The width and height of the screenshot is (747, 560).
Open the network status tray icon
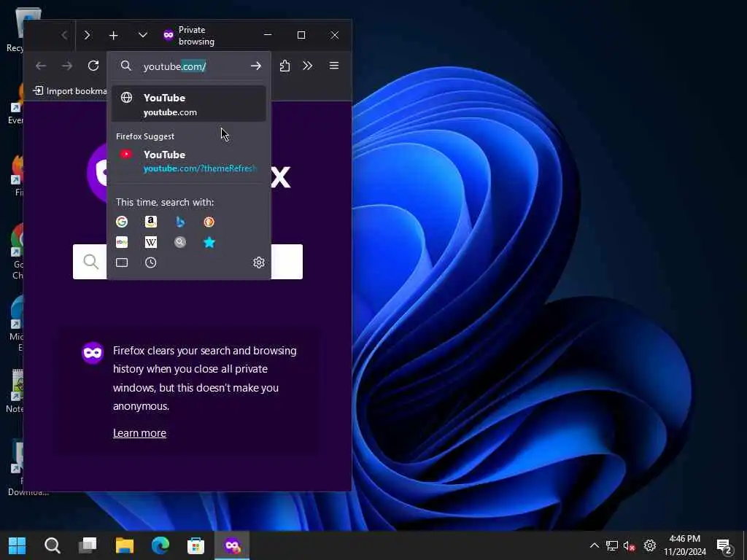612,545
